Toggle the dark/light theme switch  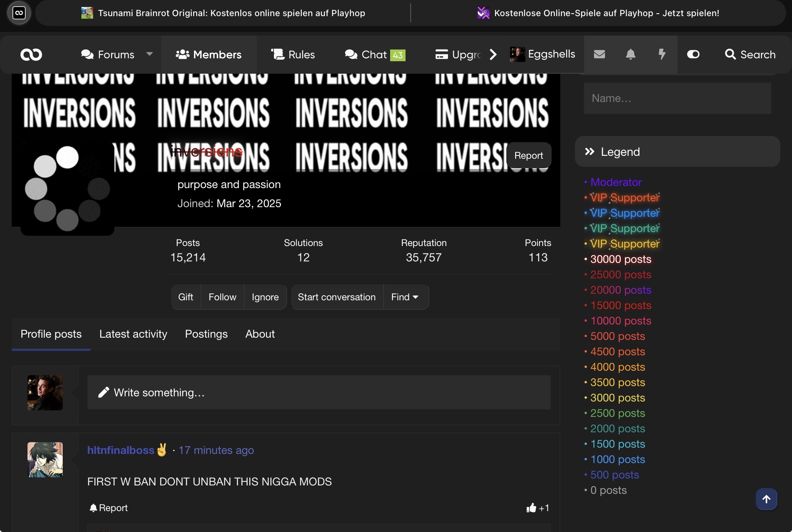[x=693, y=54]
